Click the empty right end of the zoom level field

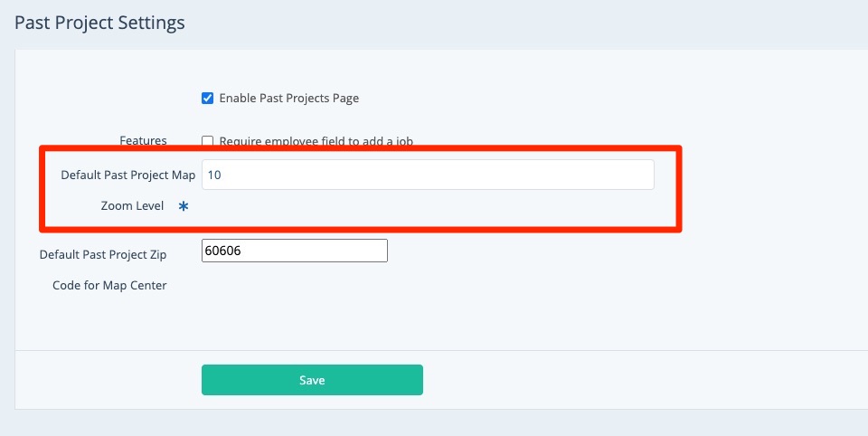click(x=615, y=175)
